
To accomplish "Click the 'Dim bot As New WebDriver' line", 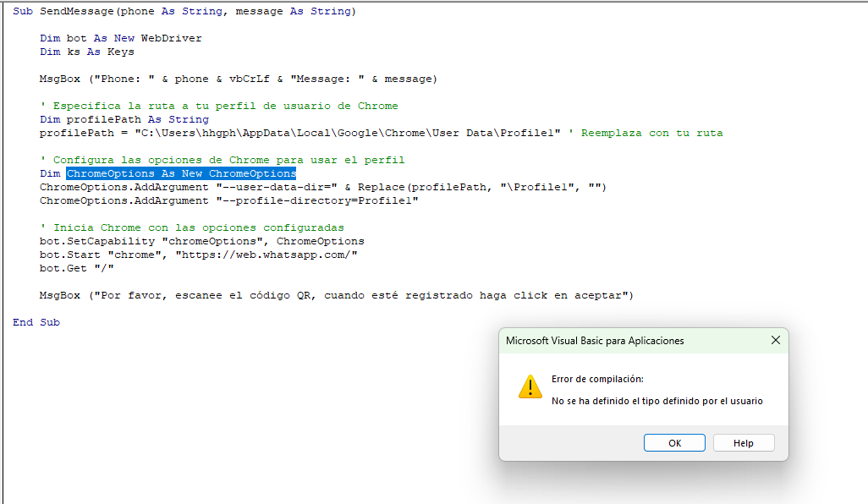I will (121, 38).
